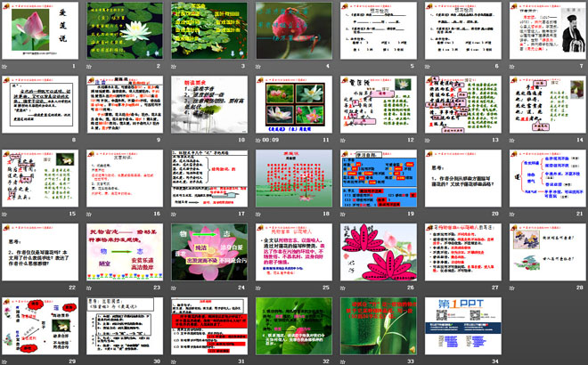Image resolution: width=588 pixels, height=365 pixels.
Task: Click the animation star under slide 19
Action: [x=343, y=214]
